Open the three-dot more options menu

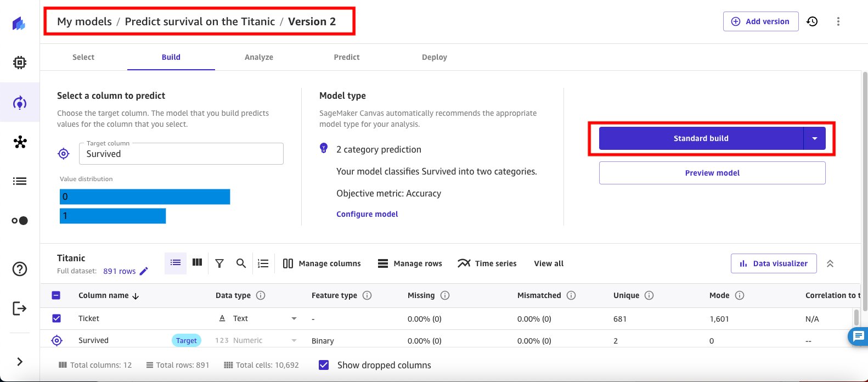[838, 21]
